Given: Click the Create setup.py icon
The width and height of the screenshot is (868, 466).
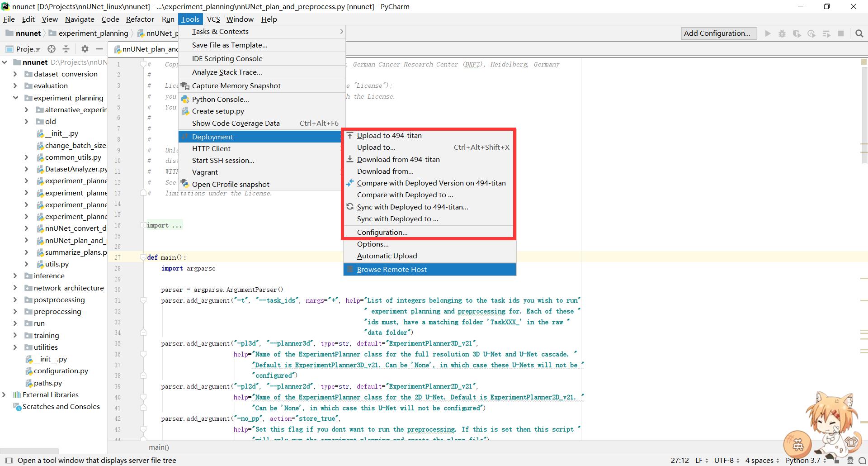Looking at the screenshot, I should click(x=184, y=111).
